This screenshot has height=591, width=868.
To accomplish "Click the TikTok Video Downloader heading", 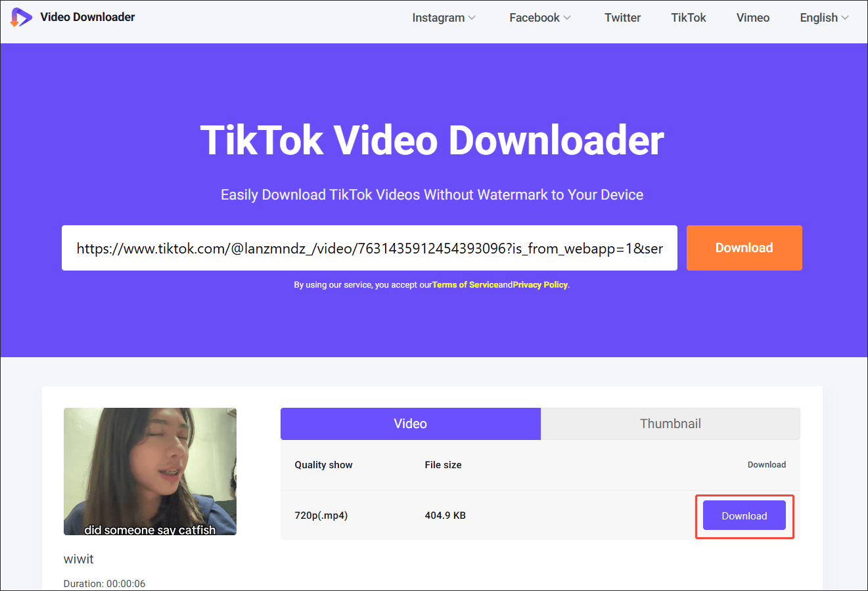I will (x=432, y=141).
